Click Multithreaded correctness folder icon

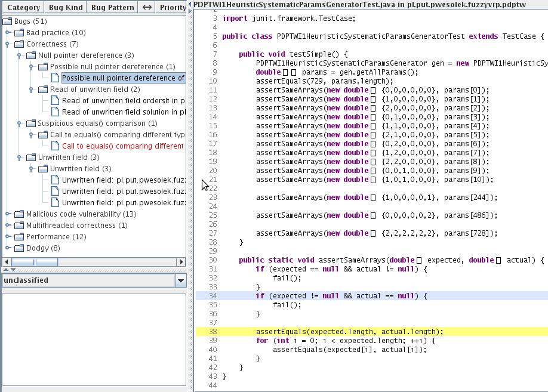click(x=19, y=226)
